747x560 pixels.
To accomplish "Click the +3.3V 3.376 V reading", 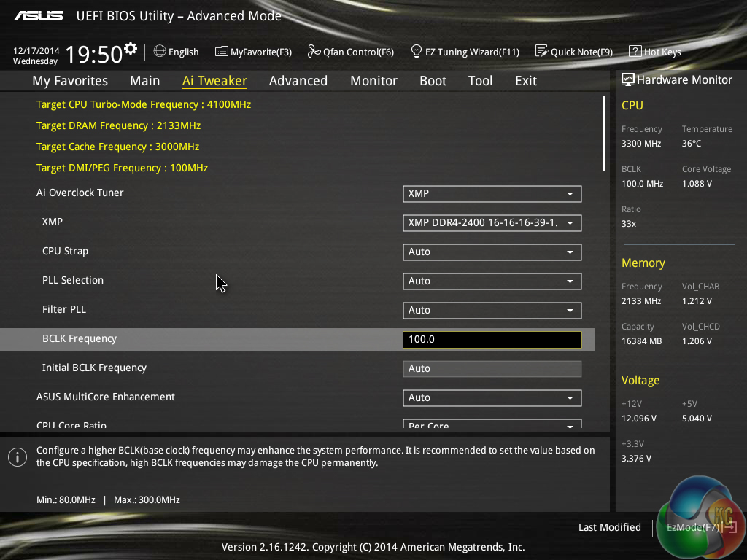I will coord(636,458).
